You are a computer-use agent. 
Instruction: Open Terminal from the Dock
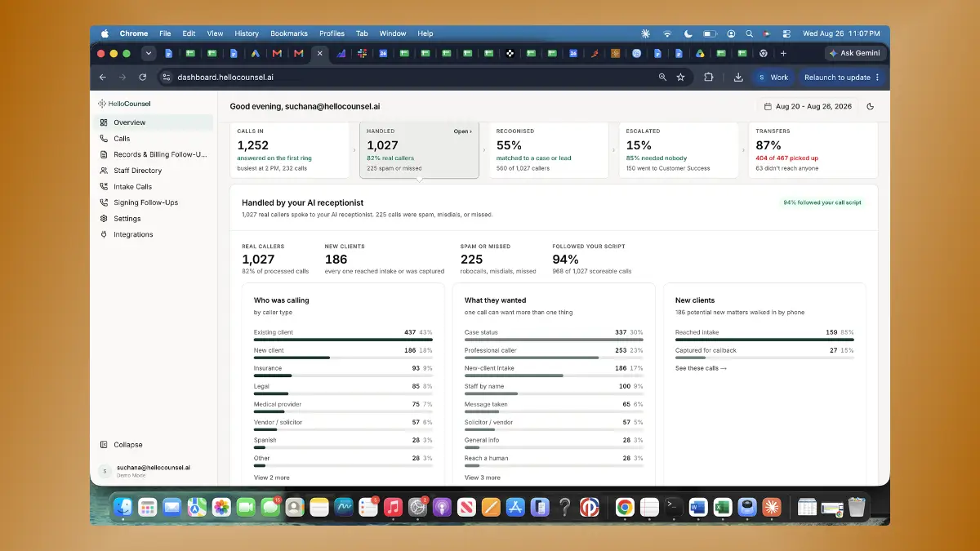[673, 507]
